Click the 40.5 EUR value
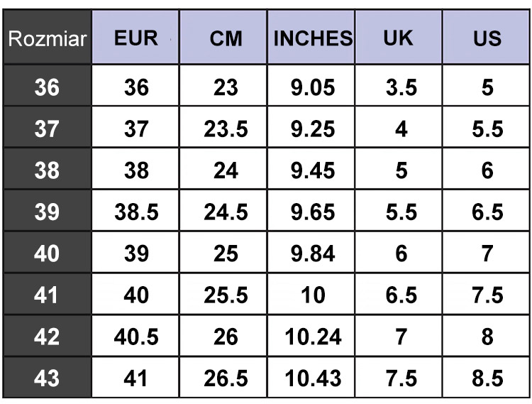The height and width of the screenshot is (404, 532). [135, 335]
